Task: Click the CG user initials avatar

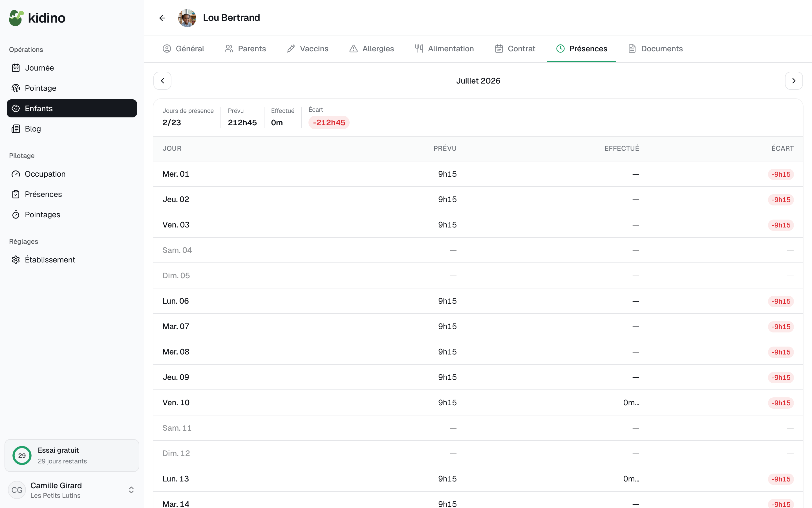Action: pyautogui.click(x=17, y=490)
